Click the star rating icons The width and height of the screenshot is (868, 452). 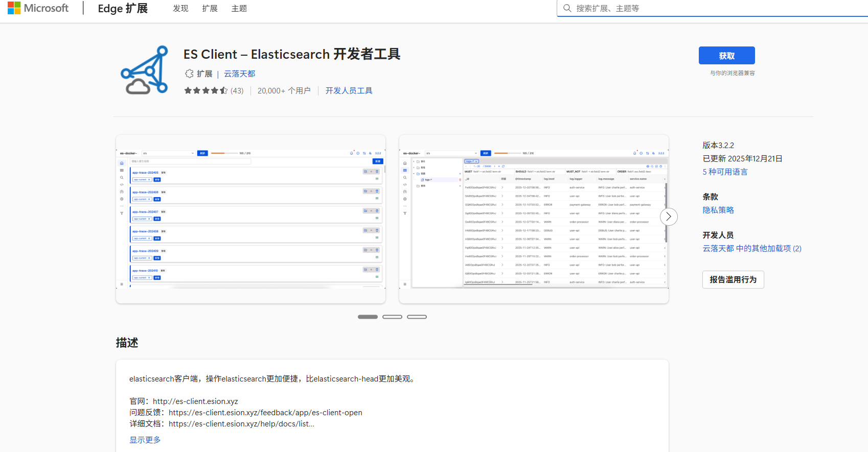coord(206,90)
